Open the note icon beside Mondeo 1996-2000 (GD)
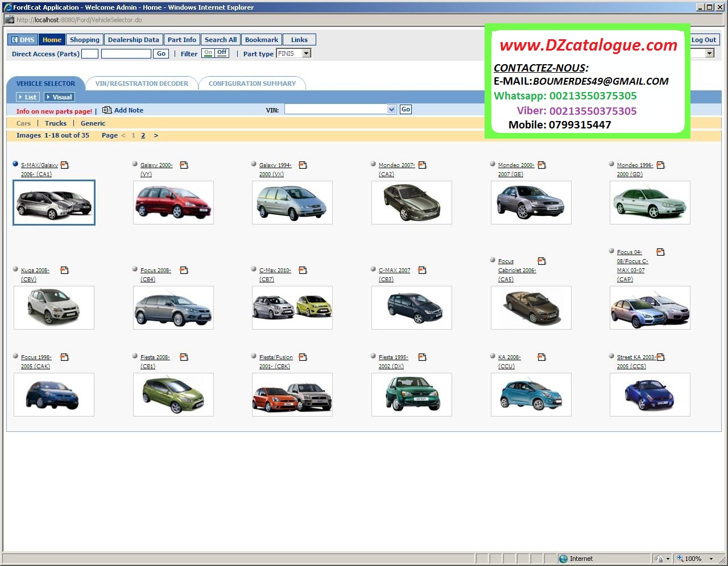Screen dimensions: 728x566 point(660,165)
